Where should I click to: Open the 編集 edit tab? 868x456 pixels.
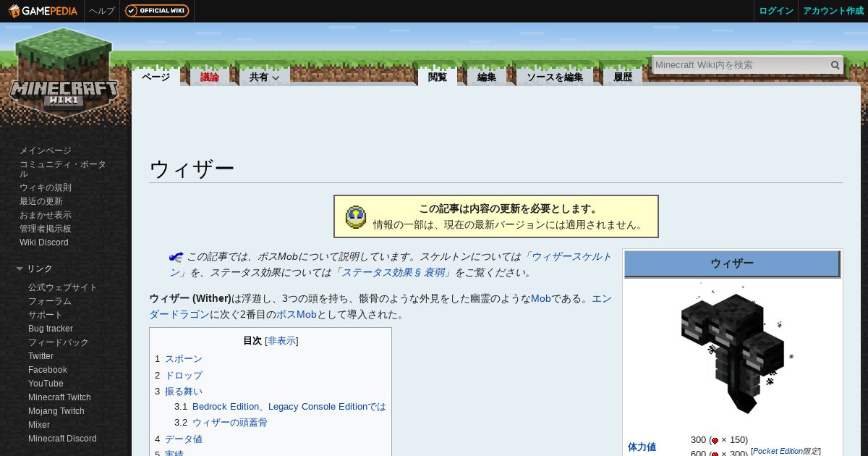coord(487,77)
